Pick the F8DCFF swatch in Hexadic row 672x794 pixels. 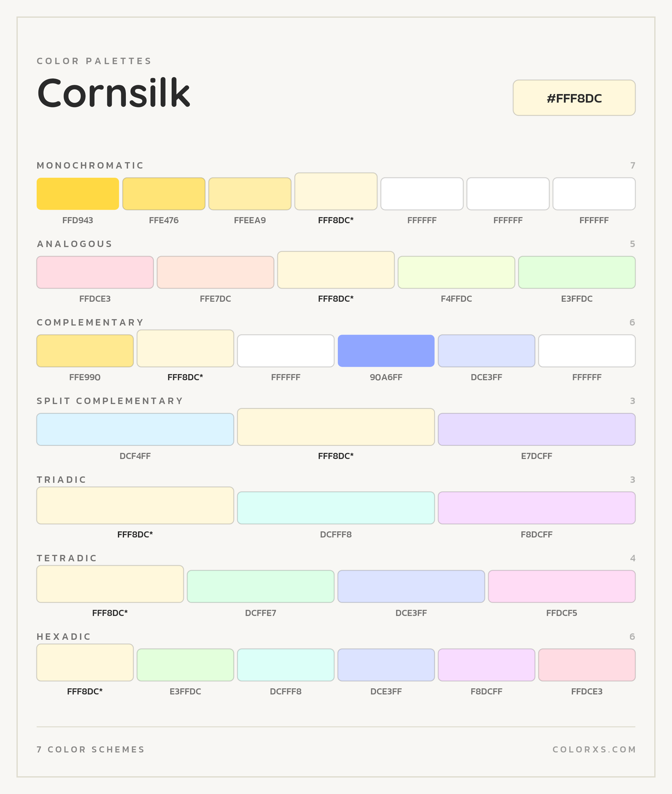click(x=487, y=665)
